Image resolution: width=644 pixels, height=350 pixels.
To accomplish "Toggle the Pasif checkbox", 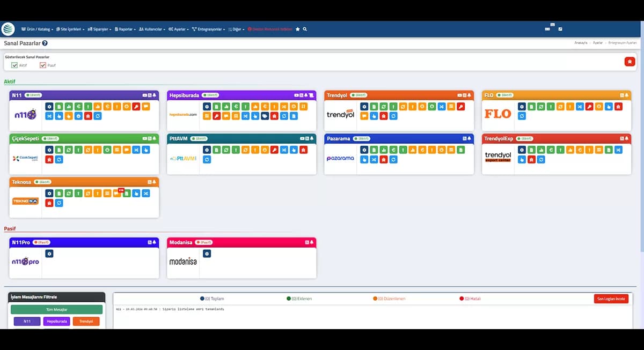I will [x=43, y=65].
